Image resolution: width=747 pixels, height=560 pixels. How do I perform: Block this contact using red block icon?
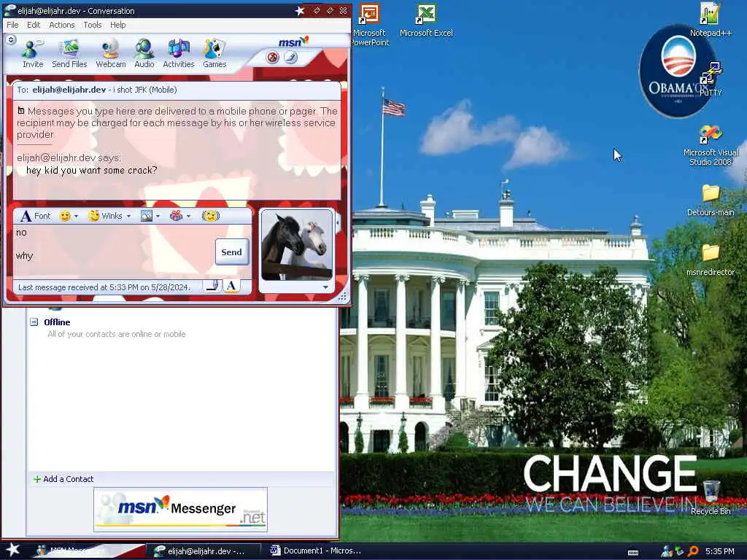point(273,58)
